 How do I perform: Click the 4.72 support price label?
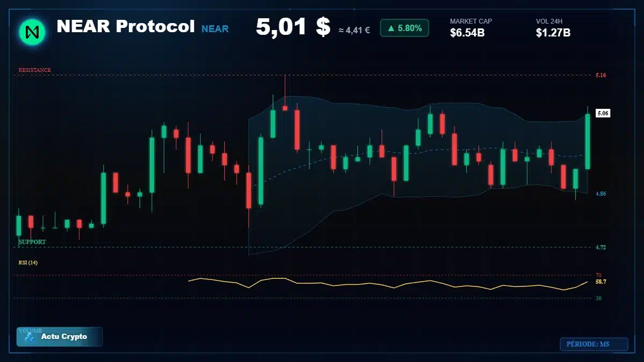coord(601,248)
